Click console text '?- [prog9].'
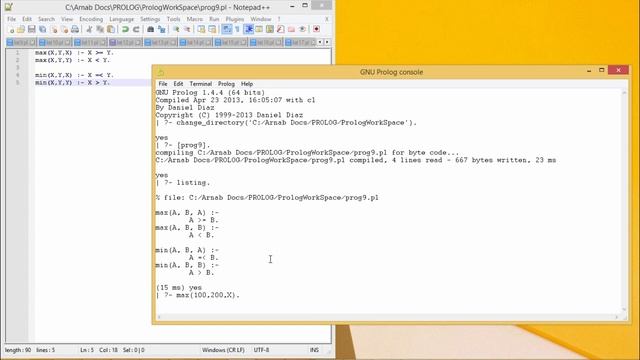Viewport: 640px width, 360px height. click(x=187, y=145)
